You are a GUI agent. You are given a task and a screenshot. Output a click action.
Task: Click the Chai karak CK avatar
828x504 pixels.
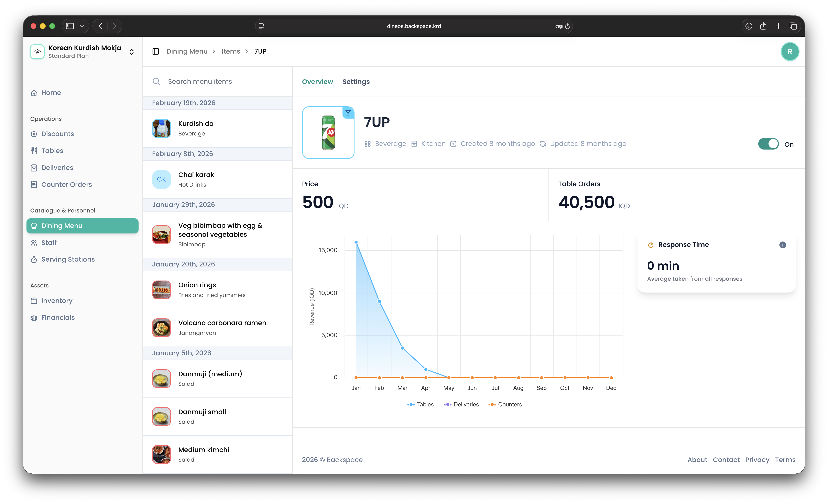pos(161,179)
